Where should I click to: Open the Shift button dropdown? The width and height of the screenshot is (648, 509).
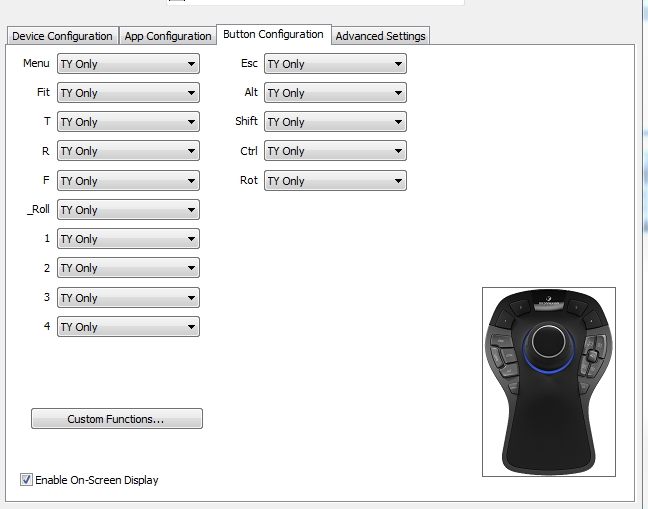tap(335, 121)
